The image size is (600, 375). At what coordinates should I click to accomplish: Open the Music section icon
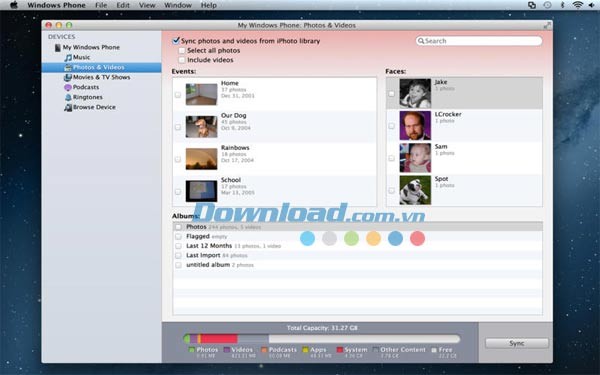pyautogui.click(x=68, y=57)
